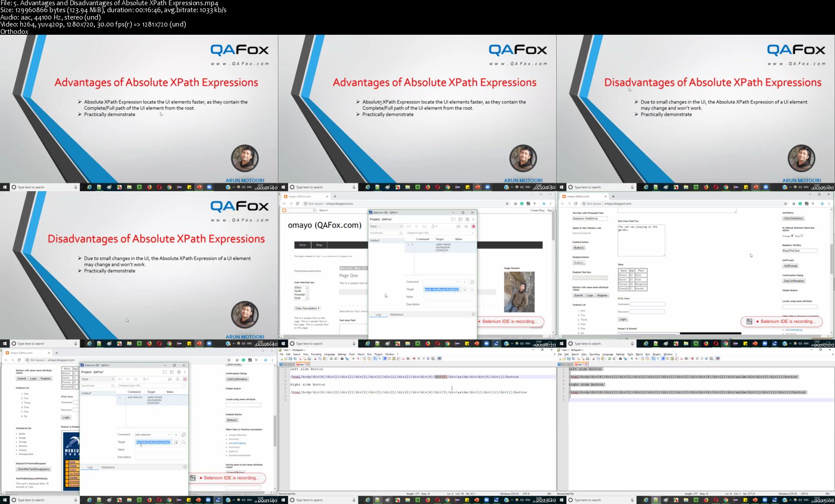Click Open project folder icon in the 00:08:20 Selenium IDE frame
The height and width of the screenshot is (504, 835).
click(460, 219)
